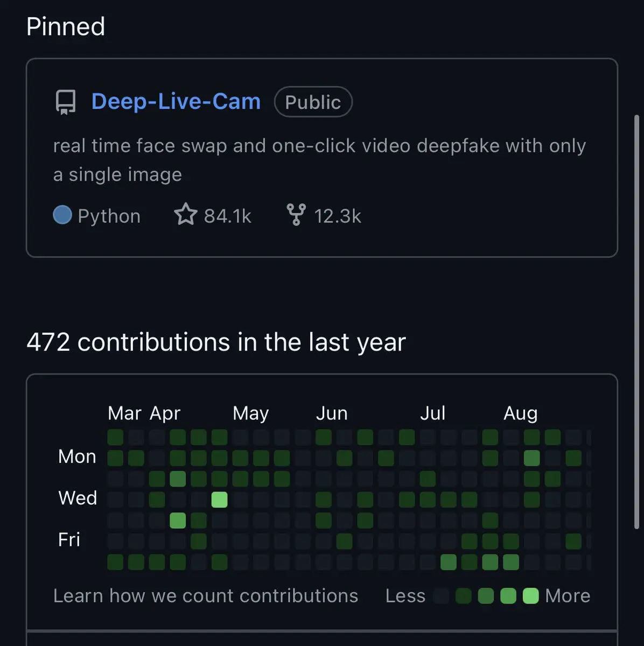Image resolution: width=644 pixels, height=646 pixels.
Task: Click the darkest empty legend swatch
Action: pos(441,596)
